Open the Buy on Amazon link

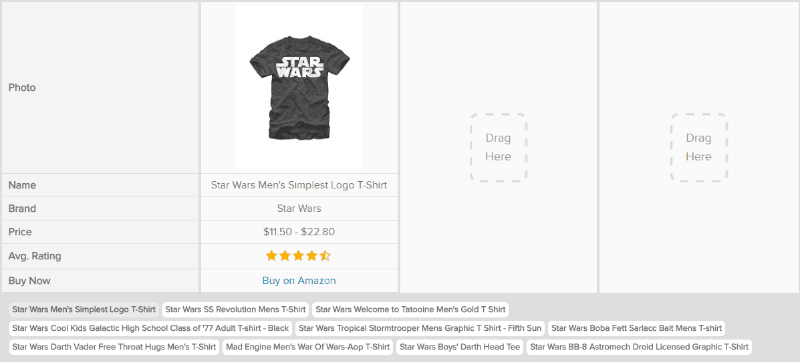pos(299,281)
